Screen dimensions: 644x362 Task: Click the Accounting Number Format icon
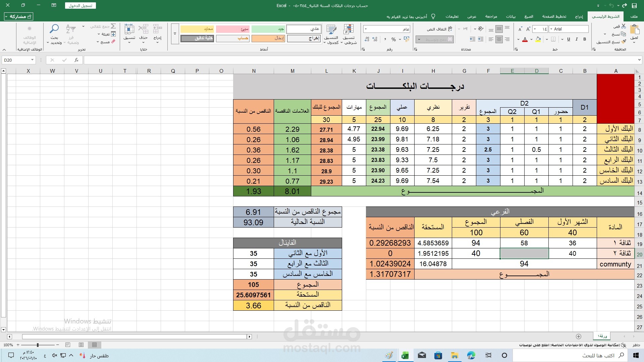407,39
